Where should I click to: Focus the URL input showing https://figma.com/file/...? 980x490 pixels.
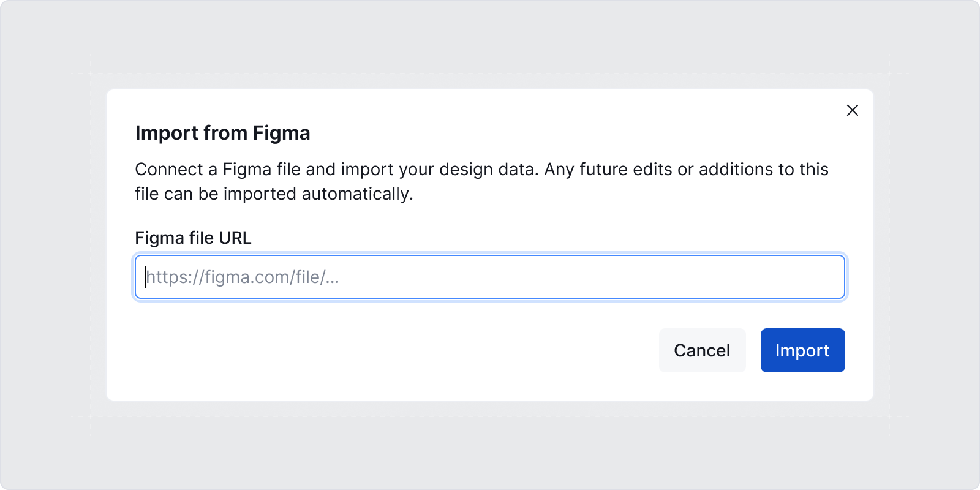(x=490, y=277)
